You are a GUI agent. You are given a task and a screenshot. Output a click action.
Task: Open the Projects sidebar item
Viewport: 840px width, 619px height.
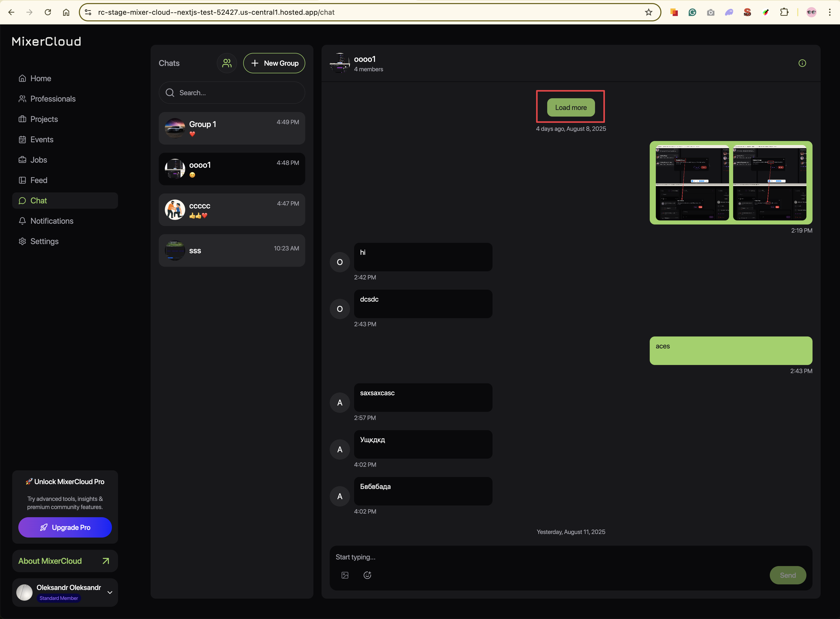point(44,119)
